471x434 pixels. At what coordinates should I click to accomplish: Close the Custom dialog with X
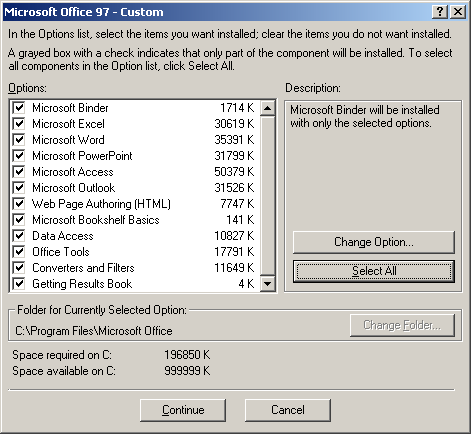tap(458, 12)
